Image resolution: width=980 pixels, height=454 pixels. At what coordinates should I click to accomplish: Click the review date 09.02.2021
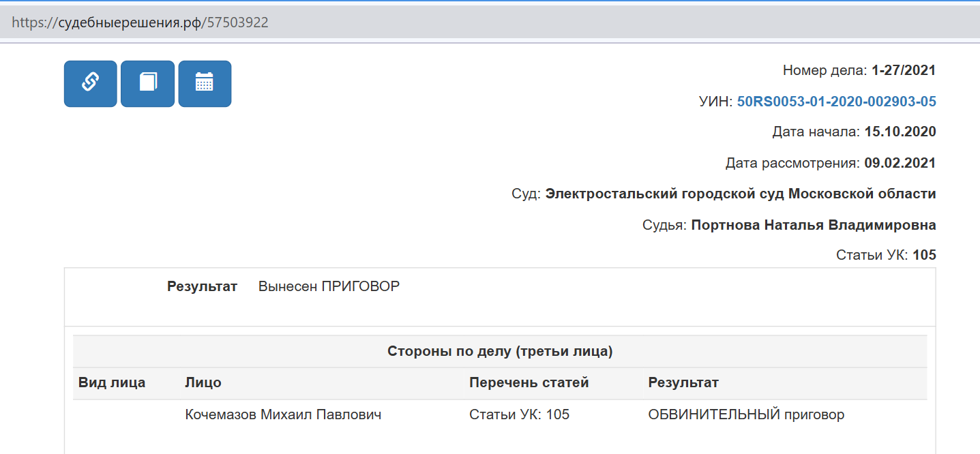click(x=900, y=163)
